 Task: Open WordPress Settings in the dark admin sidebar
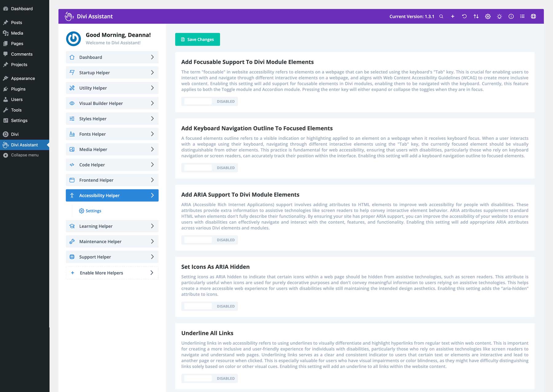25,121
